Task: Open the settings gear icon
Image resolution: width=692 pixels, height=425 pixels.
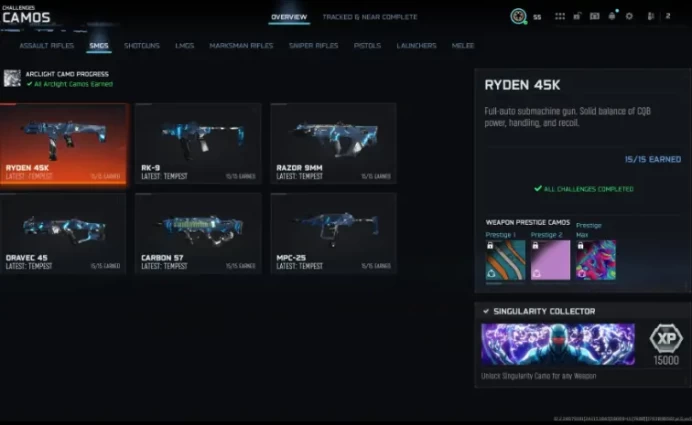Action: point(629,16)
